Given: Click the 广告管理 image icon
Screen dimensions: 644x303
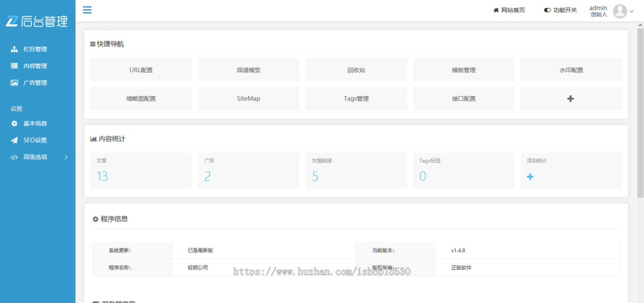Looking at the screenshot, I should pyautogui.click(x=14, y=83).
